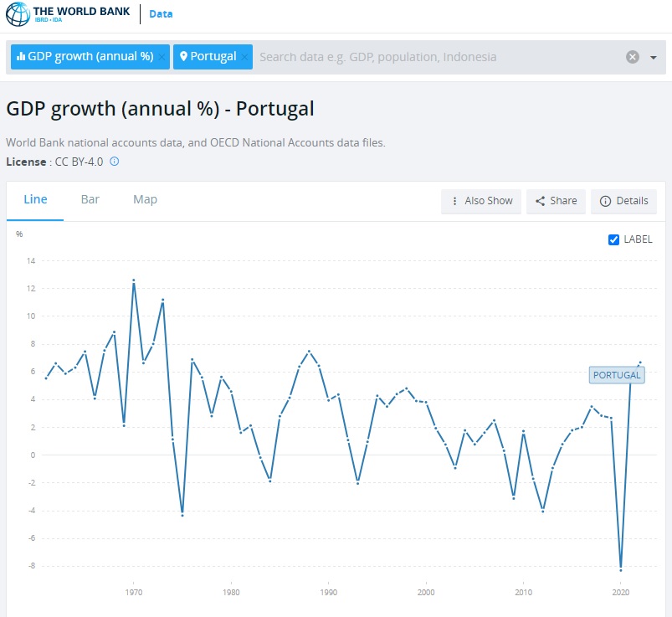The image size is (672, 617).
Task: Uncheck the LABEL checkbox
Action: 614,239
